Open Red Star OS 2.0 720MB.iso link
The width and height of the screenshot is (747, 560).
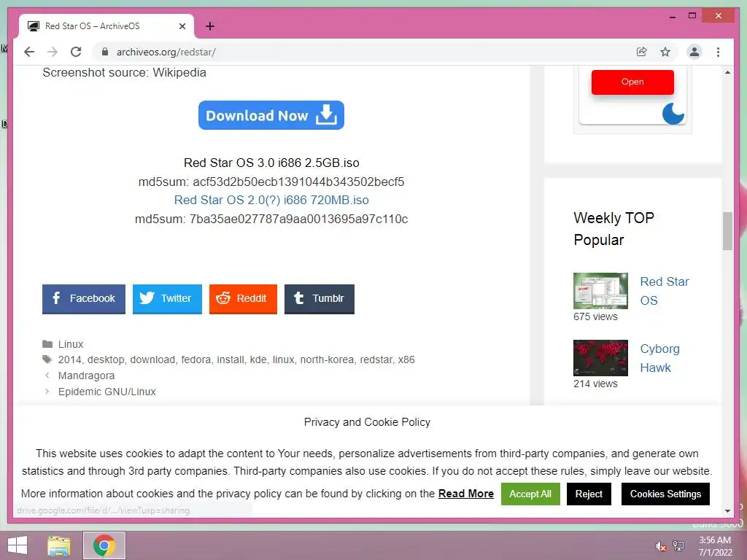(x=271, y=200)
